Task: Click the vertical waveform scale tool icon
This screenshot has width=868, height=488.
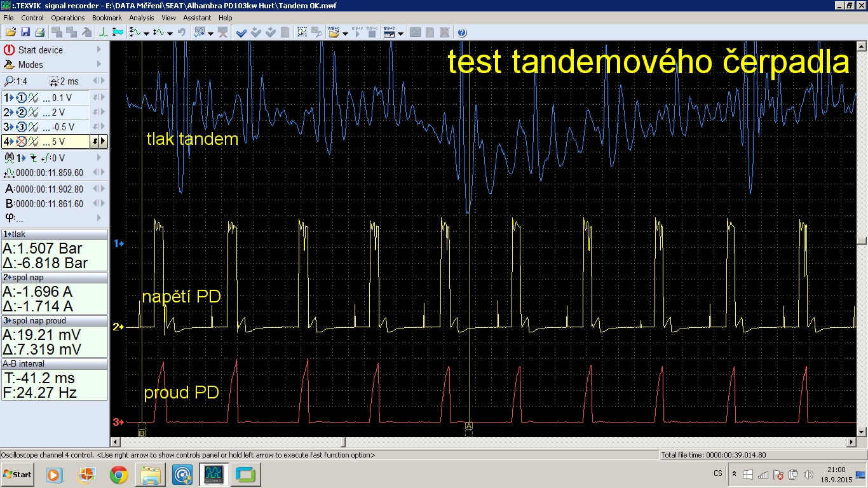Action: [135, 32]
